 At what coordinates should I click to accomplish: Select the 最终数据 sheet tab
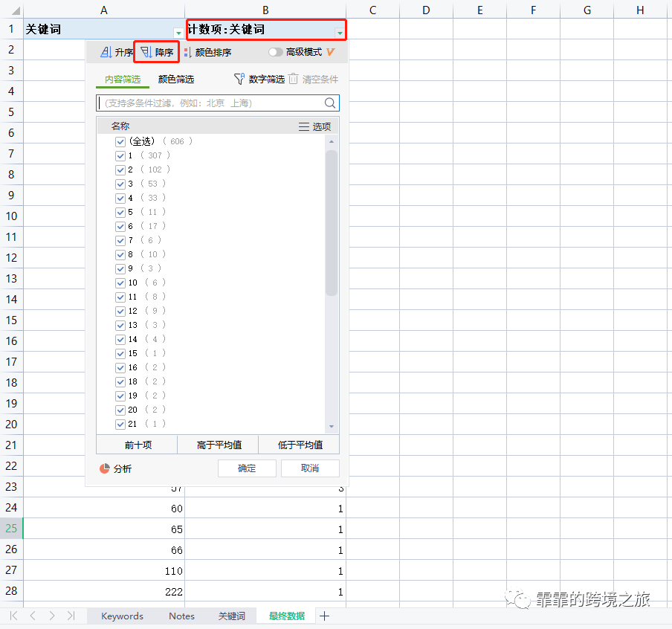click(x=287, y=616)
